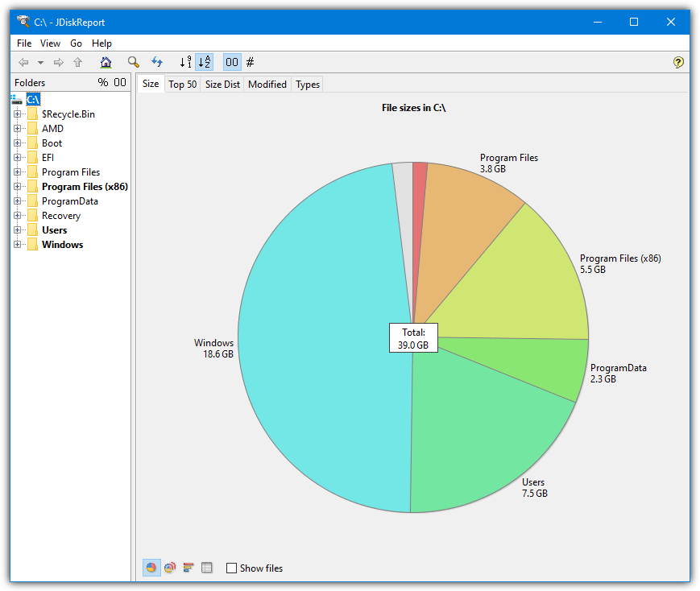700x591 pixels.
Task: Select Program Files in the folder tree
Action: click(x=71, y=172)
